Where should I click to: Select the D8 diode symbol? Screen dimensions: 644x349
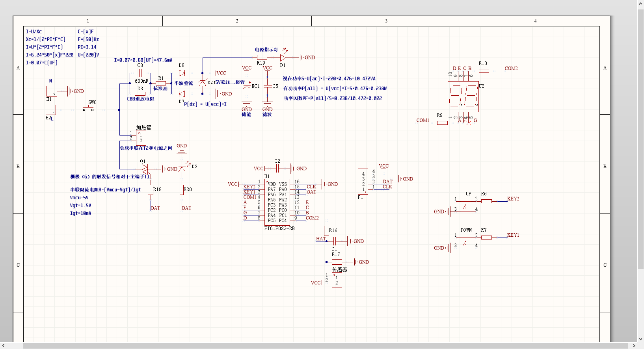tap(182, 73)
